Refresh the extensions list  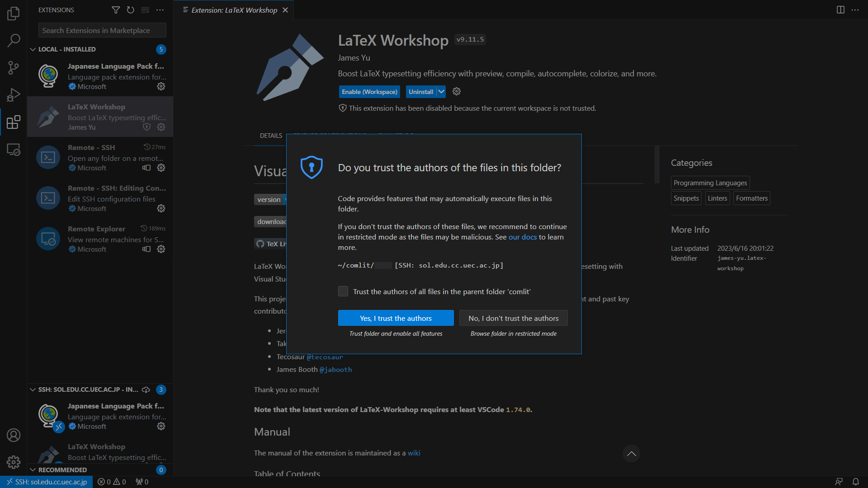point(130,10)
